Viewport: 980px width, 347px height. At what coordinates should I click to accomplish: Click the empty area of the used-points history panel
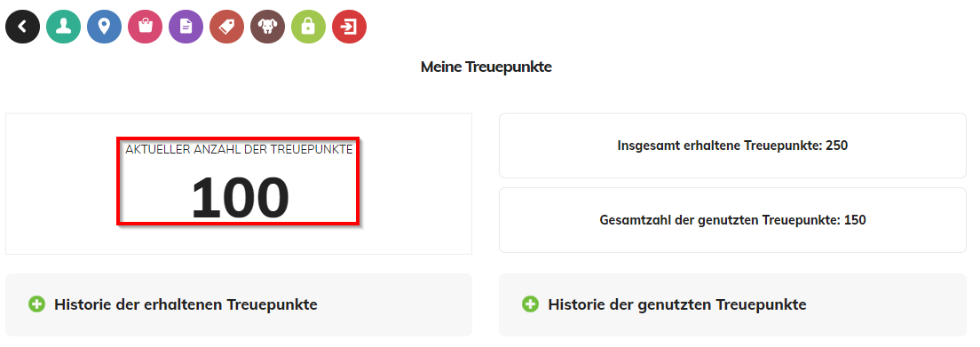pos(888,305)
